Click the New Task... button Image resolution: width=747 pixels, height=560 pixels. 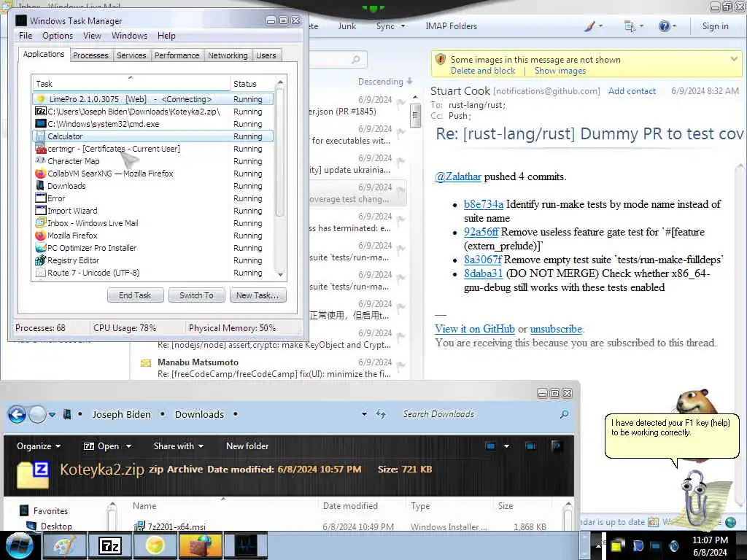pos(258,295)
